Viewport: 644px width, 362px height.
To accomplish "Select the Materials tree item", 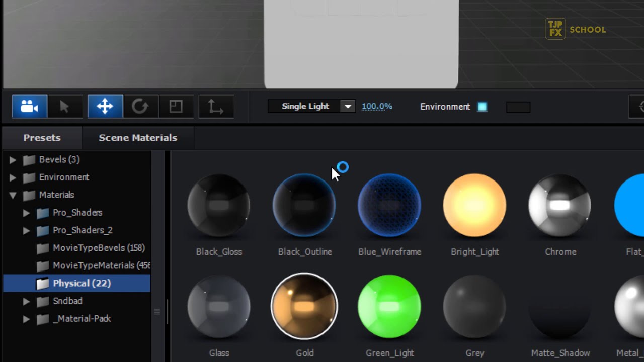I will pyautogui.click(x=56, y=195).
